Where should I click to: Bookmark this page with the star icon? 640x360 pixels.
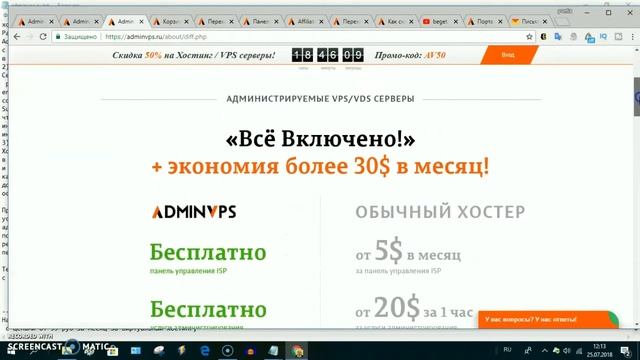tap(529, 37)
